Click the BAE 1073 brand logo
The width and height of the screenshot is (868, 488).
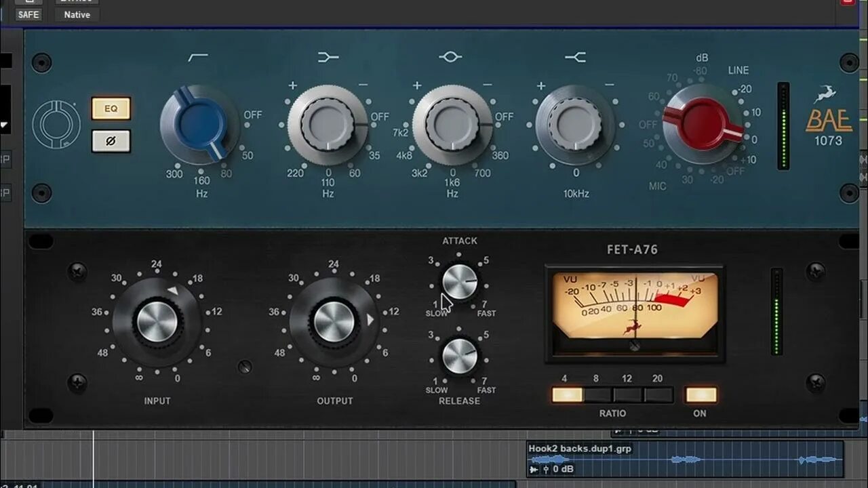tap(828, 127)
